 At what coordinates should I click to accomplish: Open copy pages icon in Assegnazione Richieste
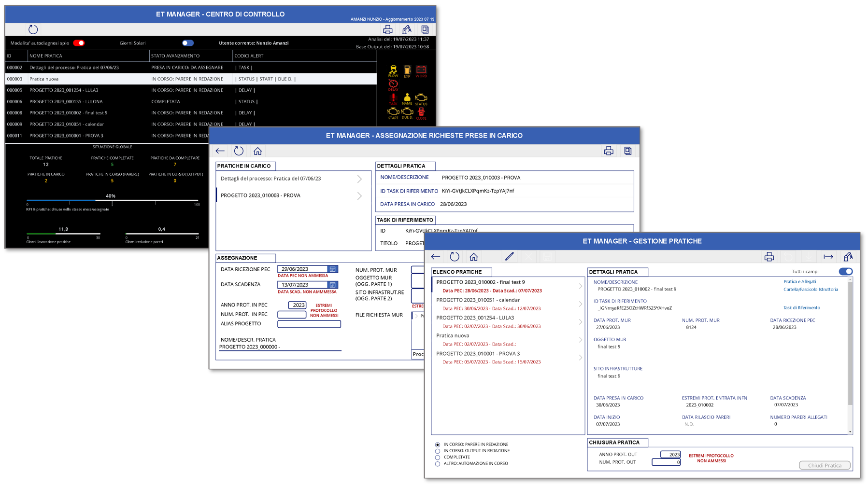(627, 151)
